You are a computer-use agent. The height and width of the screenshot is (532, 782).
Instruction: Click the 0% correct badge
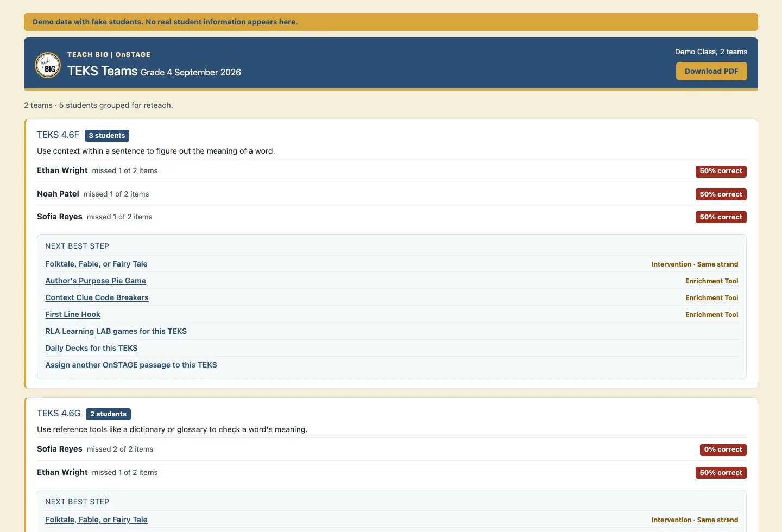coord(723,449)
